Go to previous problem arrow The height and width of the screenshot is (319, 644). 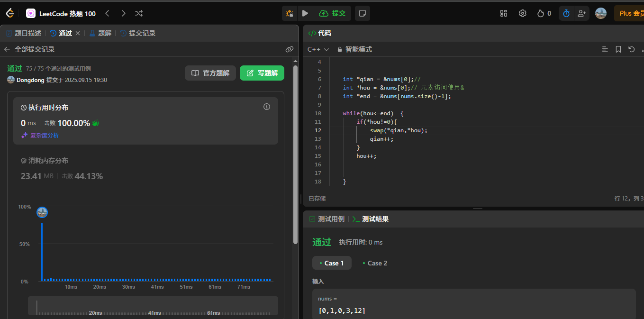(x=108, y=13)
